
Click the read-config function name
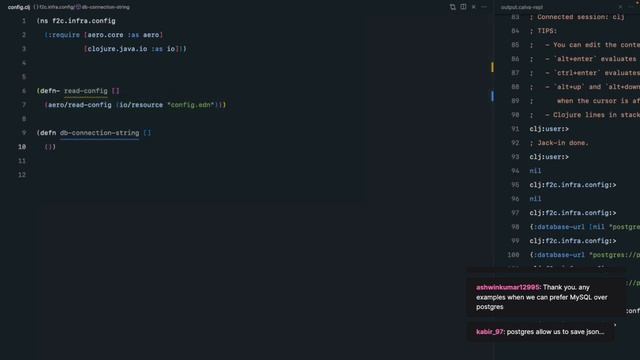tap(86, 91)
